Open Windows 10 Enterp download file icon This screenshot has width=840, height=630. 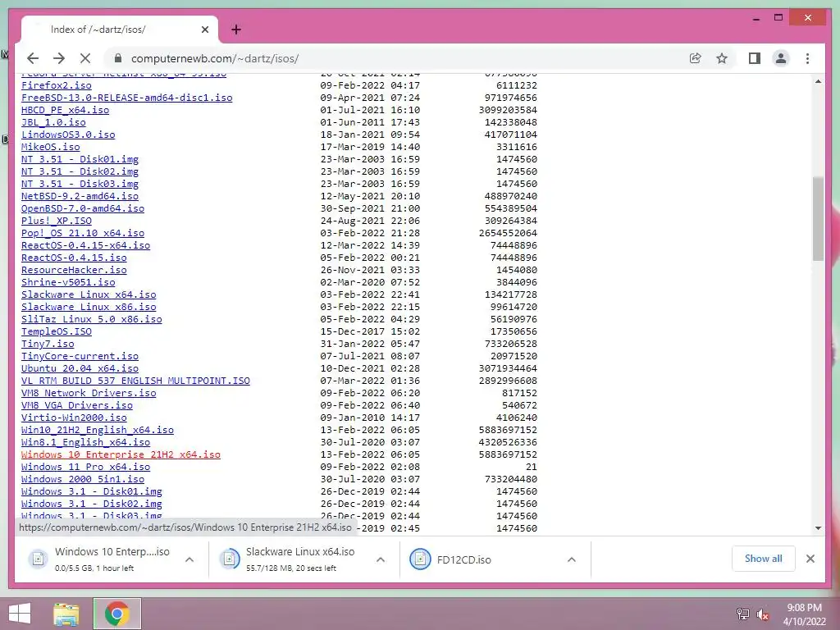pyautogui.click(x=38, y=559)
